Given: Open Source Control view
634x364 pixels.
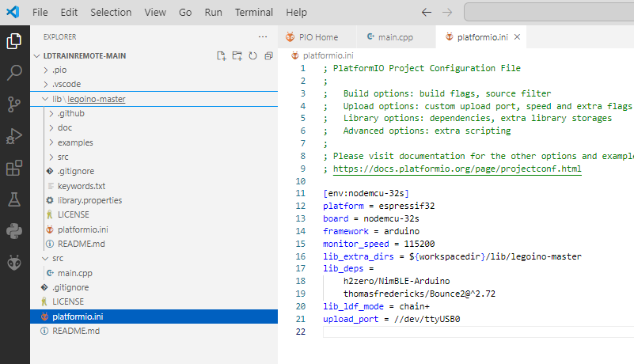Looking at the screenshot, I should [14, 104].
